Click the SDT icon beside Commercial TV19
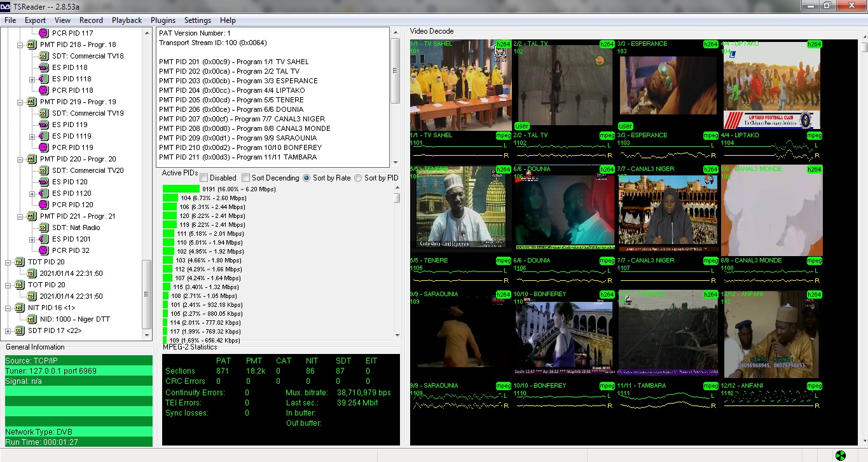The height and width of the screenshot is (462, 868). 43,113
